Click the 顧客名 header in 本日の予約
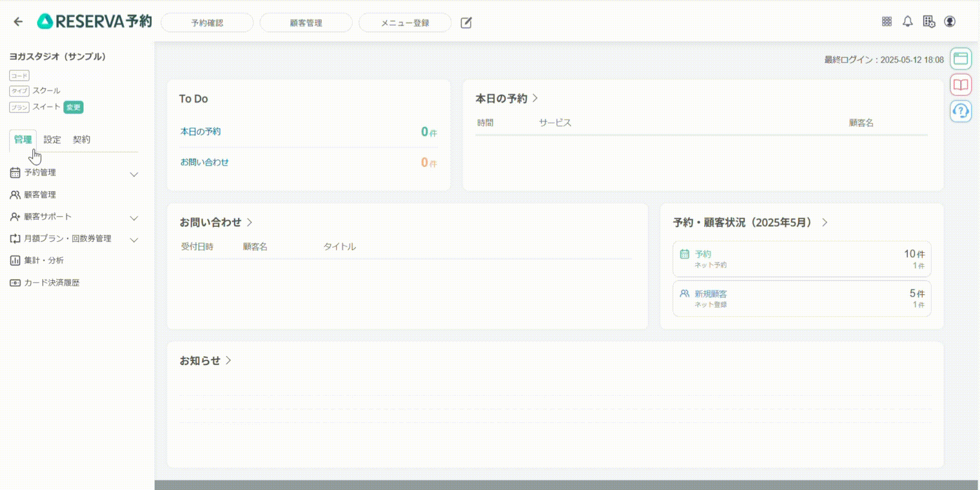The height and width of the screenshot is (490, 980). coord(861,122)
